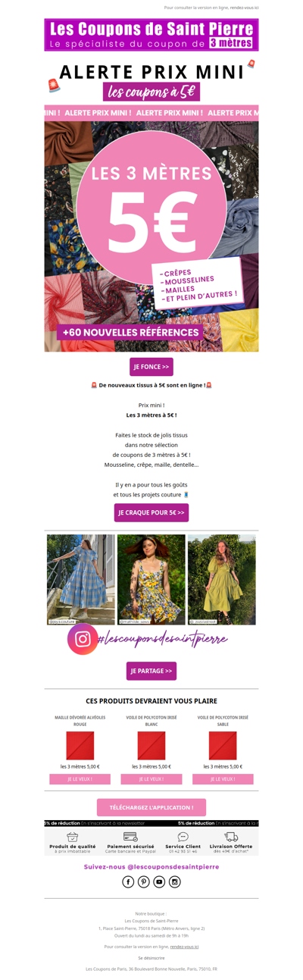Click TÉLÉCHARGEZ L'APPLICATION button
Screen dimensions: 303x980
pyautogui.click(x=151, y=807)
